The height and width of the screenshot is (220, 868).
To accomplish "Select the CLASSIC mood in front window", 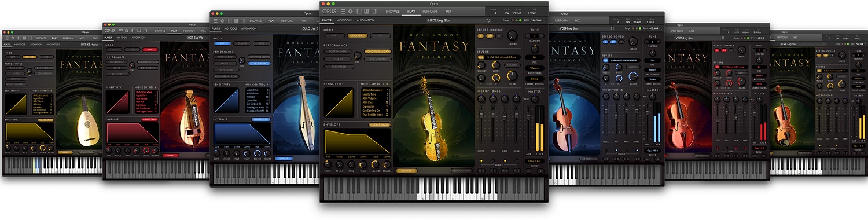I will [357, 36].
